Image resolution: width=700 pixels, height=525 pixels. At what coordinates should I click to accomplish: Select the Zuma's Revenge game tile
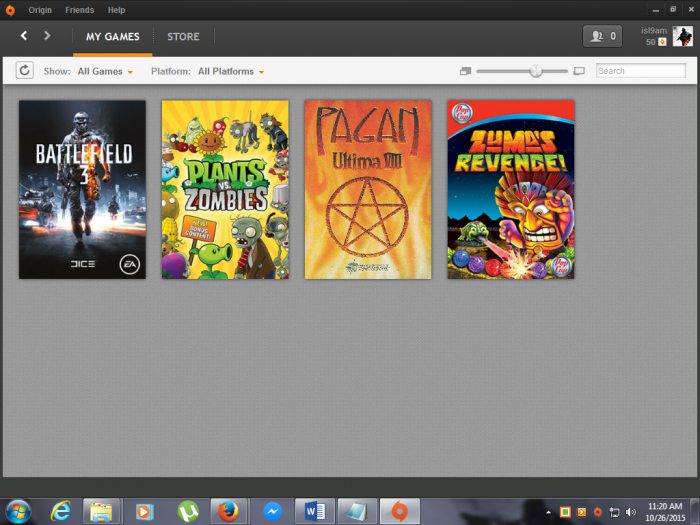(x=511, y=190)
